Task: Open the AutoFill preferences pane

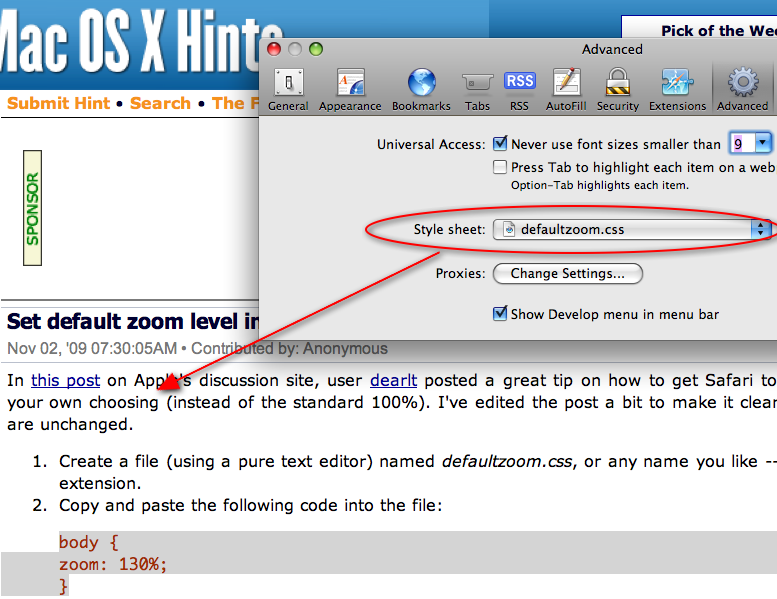Action: [566, 90]
